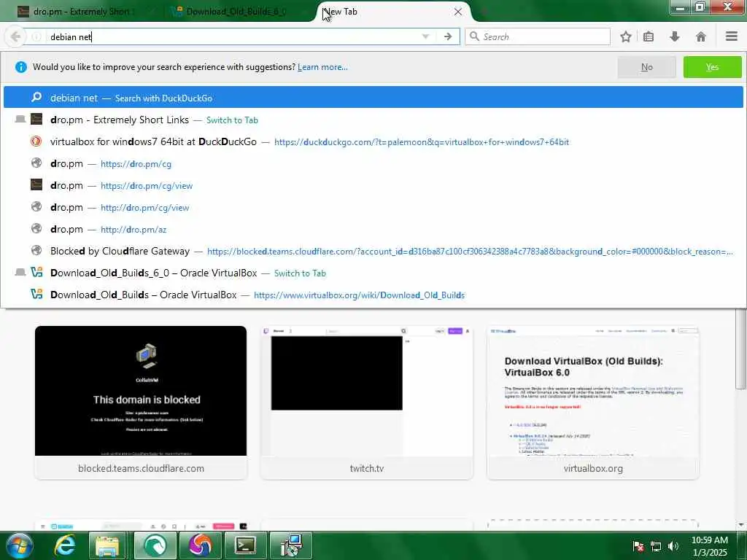
Task: Open Windows Explorer folder from the taskbar
Action: click(x=108, y=545)
